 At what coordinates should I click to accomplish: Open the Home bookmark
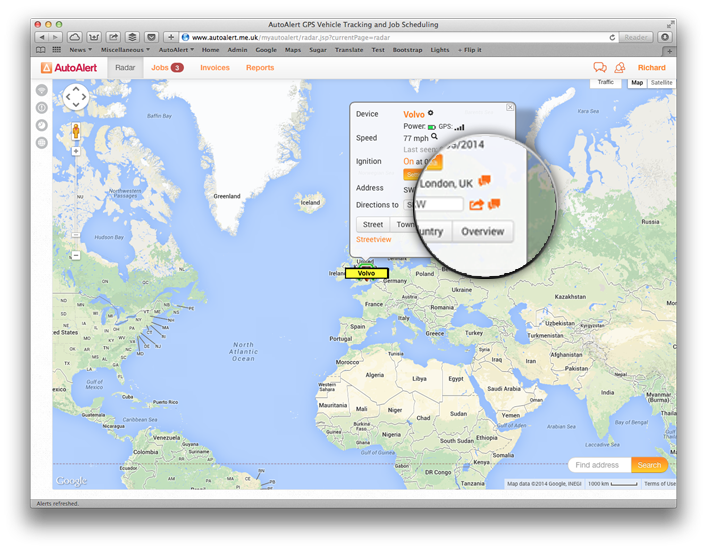coord(210,50)
